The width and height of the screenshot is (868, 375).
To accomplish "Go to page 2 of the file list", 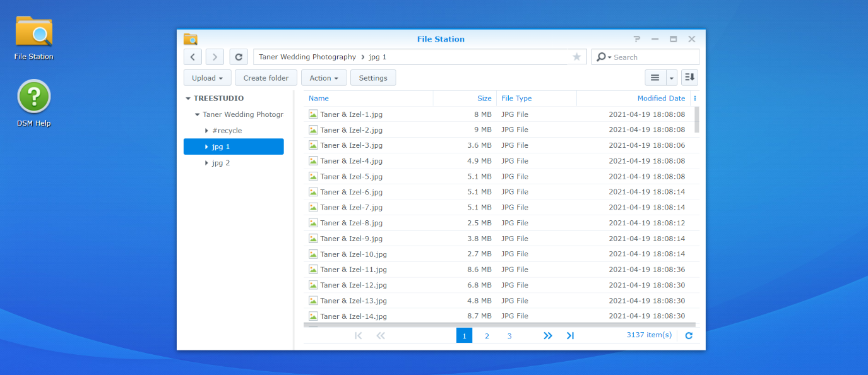I will pos(487,336).
